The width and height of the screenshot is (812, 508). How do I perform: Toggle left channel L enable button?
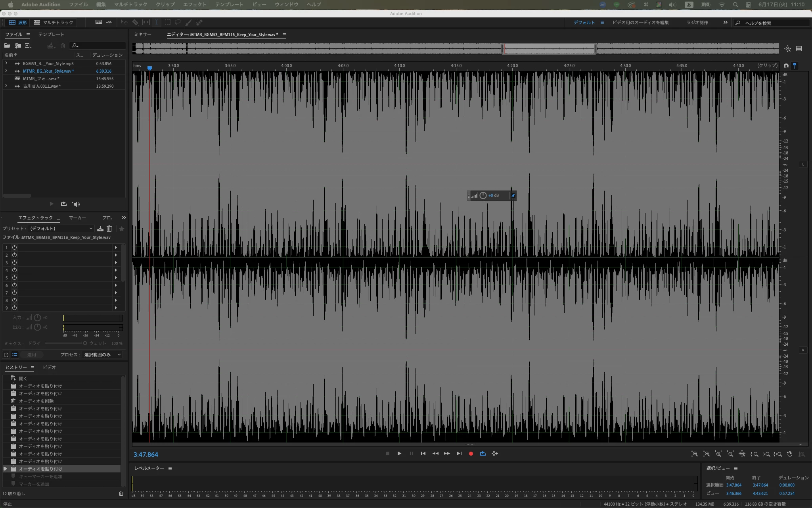803,164
